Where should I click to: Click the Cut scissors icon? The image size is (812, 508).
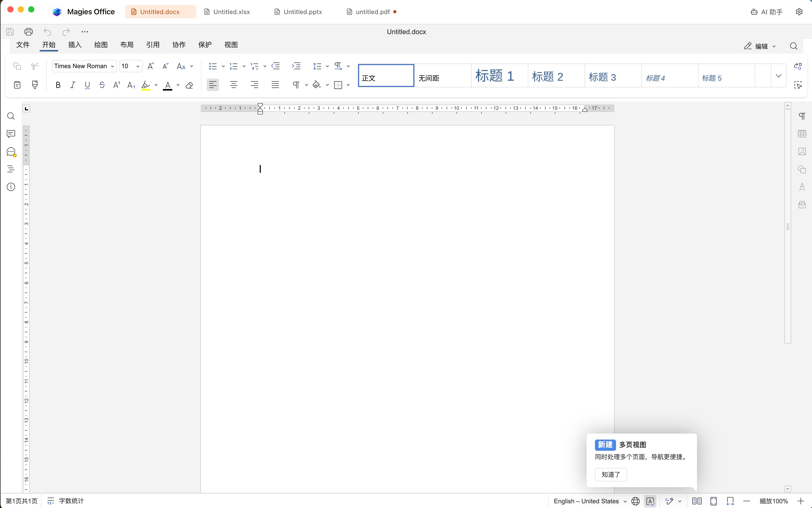tap(35, 66)
